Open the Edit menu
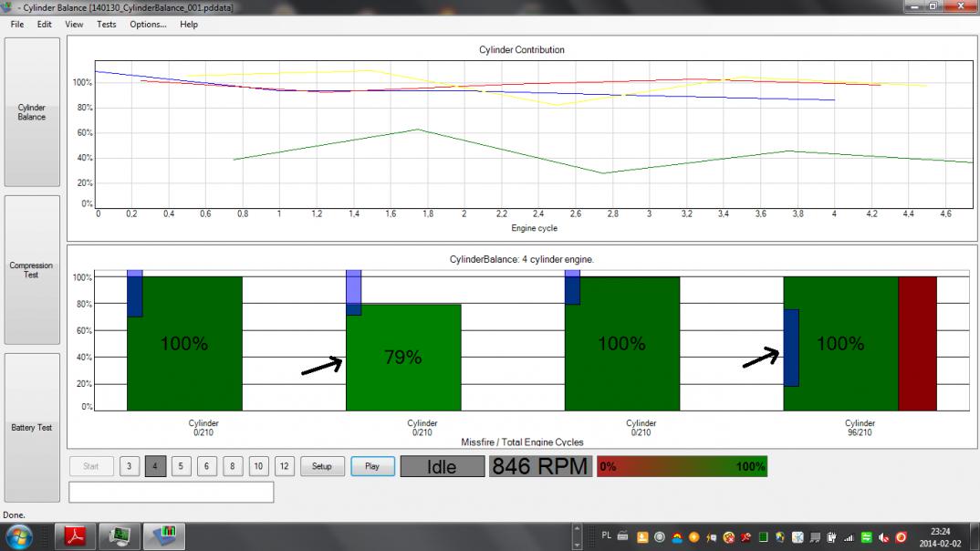The width and height of the screenshot is (980, 551). click(x=44, y=25)
